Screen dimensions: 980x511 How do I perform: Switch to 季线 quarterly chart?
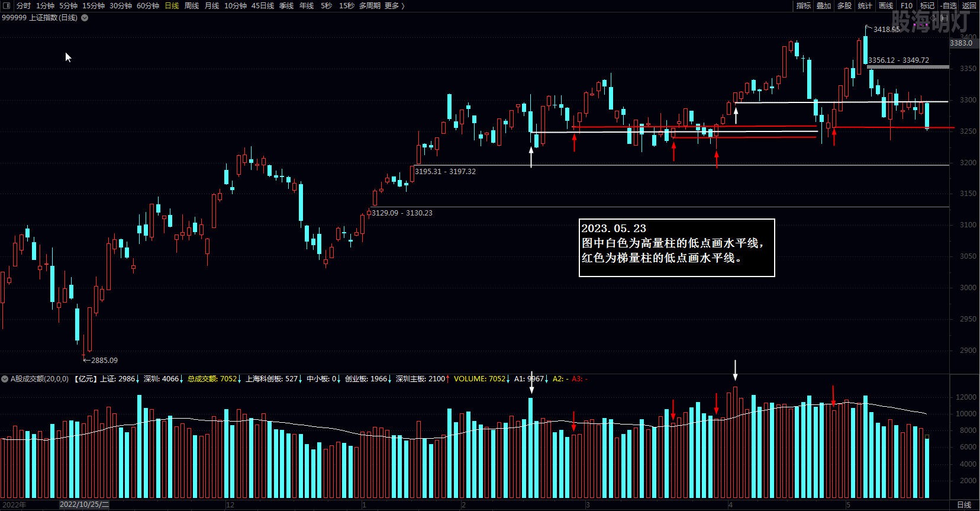[286, 5]
